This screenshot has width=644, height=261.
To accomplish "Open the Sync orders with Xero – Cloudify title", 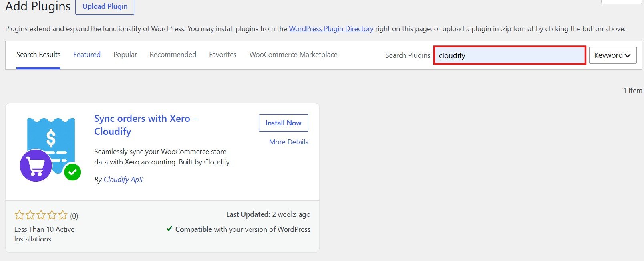I will [x=146, y=125].
